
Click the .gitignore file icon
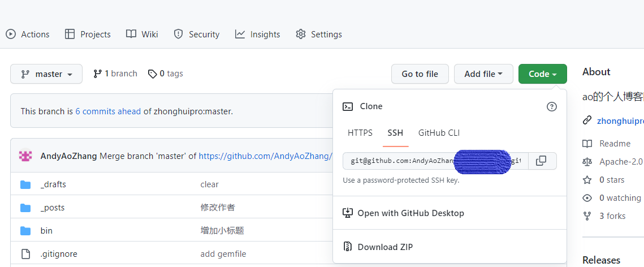[x=25, y=254]
